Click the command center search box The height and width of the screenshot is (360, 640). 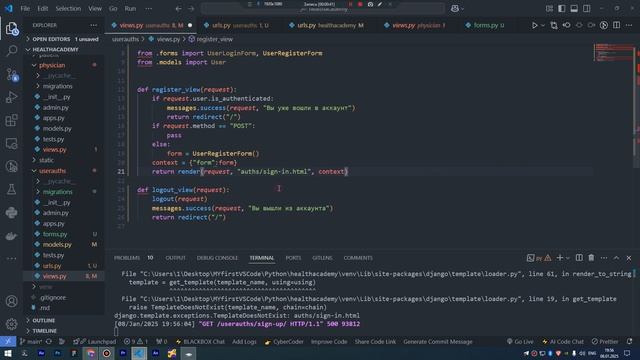(x=322, y=8)
